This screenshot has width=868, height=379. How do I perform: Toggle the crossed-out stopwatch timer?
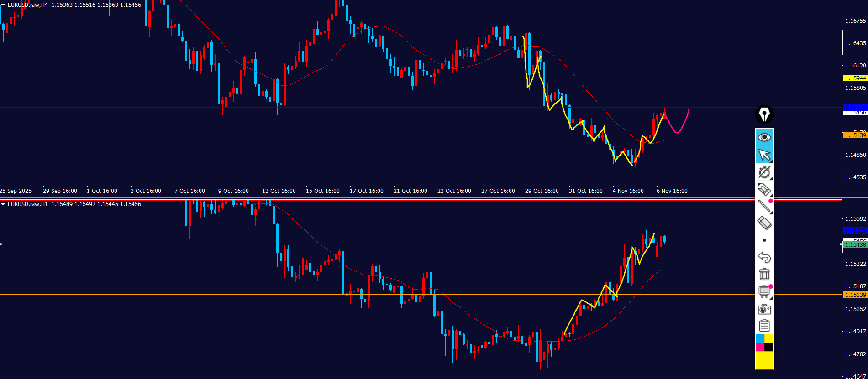(764, 172)
